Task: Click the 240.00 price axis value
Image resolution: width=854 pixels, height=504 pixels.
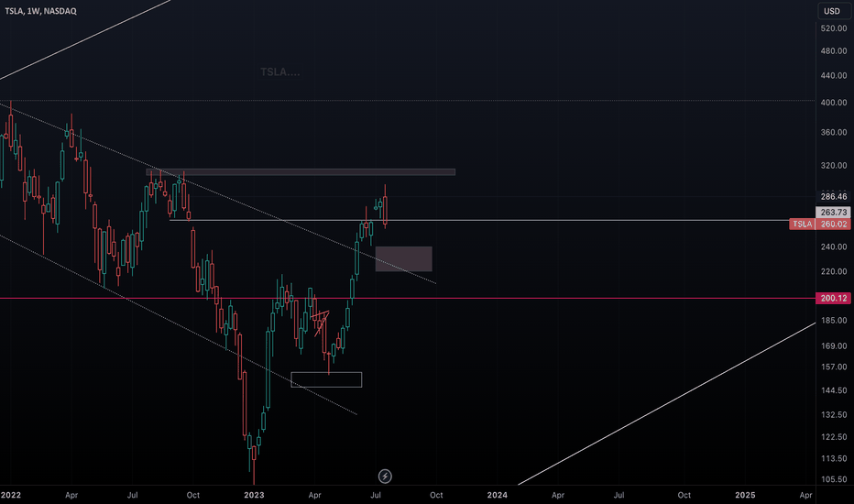Action: (833, 247)
